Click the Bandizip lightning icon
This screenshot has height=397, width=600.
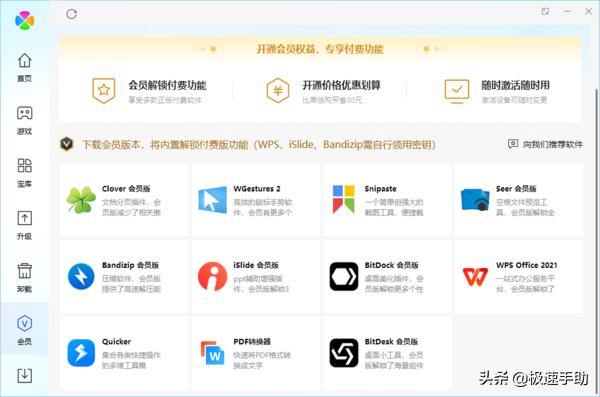[x=81, y=276]
